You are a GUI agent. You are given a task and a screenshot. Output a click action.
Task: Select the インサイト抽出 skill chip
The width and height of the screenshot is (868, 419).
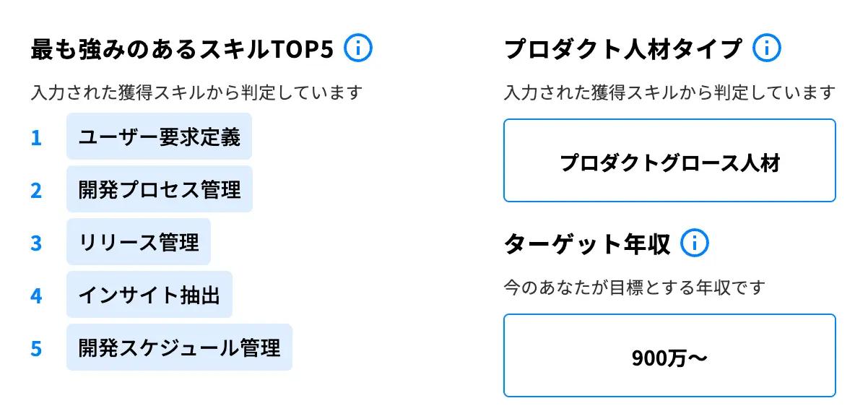click(x=149, y=295)
